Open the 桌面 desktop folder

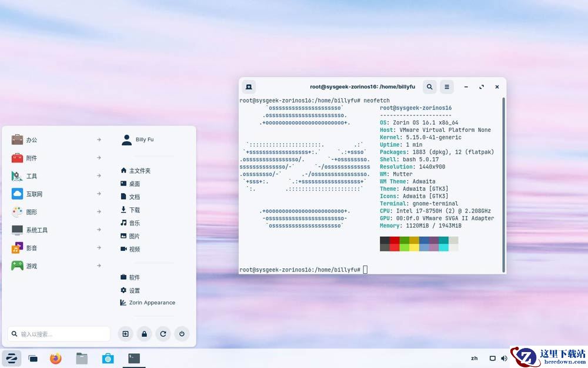point(131,184)
